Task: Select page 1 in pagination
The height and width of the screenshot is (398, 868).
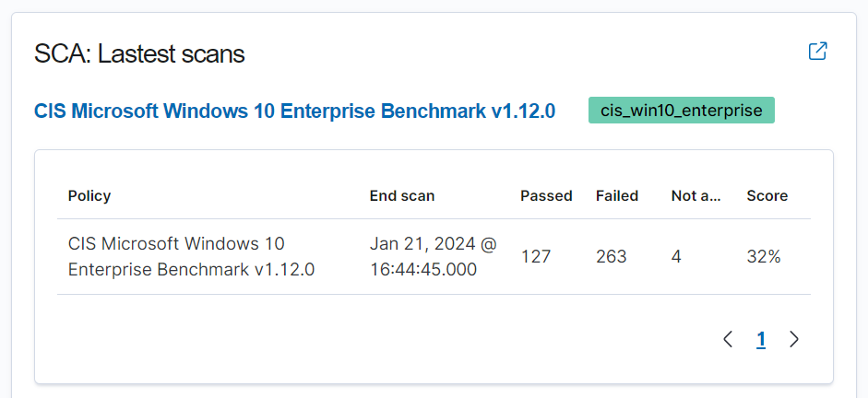Action: click(x=761, y=340)
